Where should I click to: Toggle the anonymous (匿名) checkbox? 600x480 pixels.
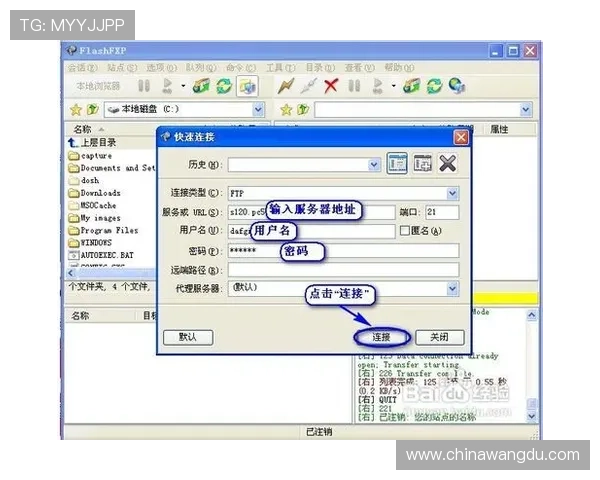(404, 230)
